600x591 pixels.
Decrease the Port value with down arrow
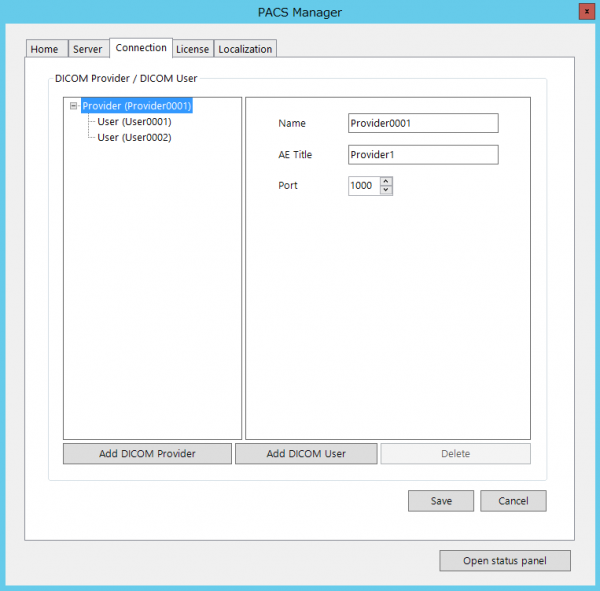[x=386, y=190]
